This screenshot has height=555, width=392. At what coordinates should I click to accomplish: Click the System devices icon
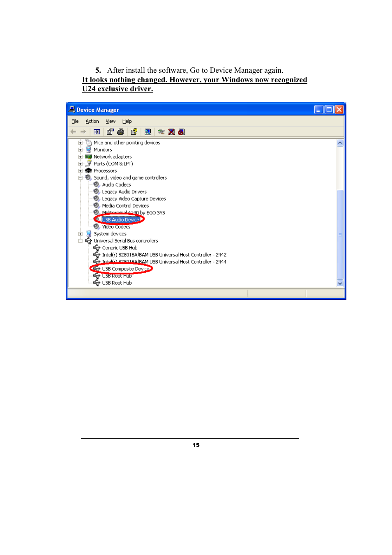tap(88, 234)
